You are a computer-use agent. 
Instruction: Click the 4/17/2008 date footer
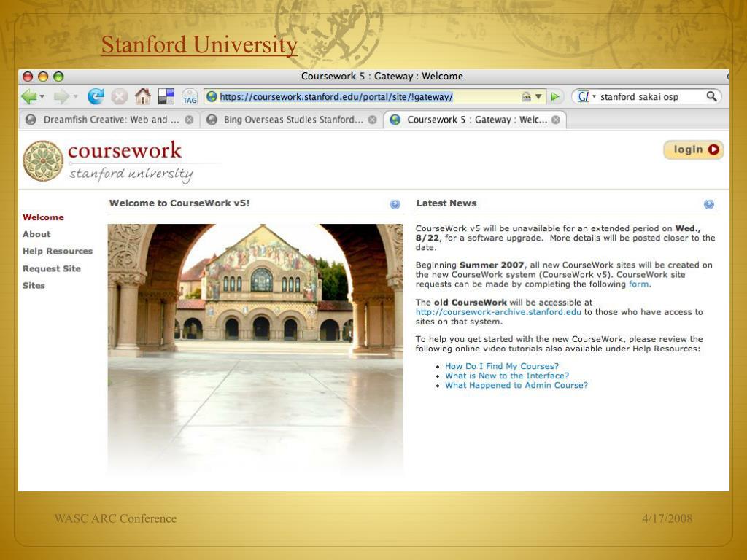(667, 518)
